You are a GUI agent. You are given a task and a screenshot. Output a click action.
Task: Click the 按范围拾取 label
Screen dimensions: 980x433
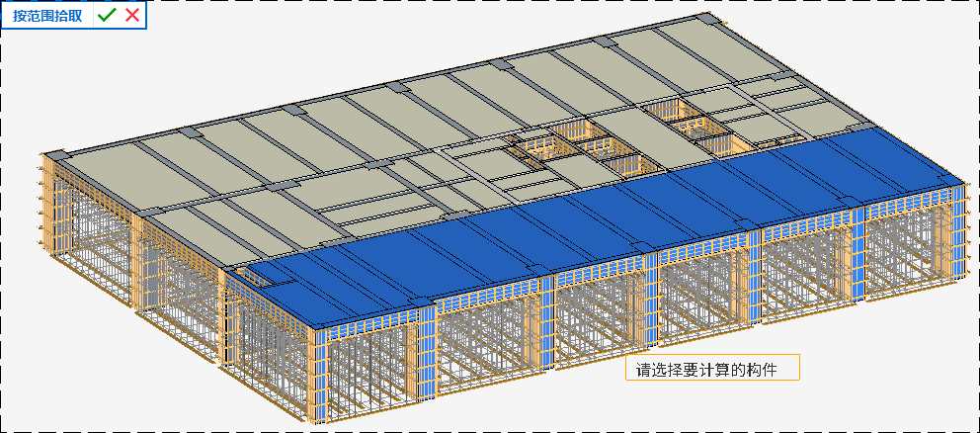pos(47,16)
